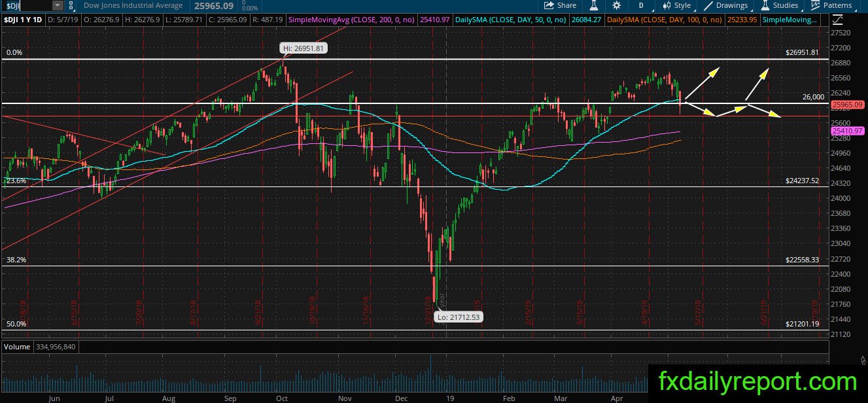This screenshot has width=868, height=403.
Task: Click the 50.0% retracement label
Action: (x=16, y=324)
